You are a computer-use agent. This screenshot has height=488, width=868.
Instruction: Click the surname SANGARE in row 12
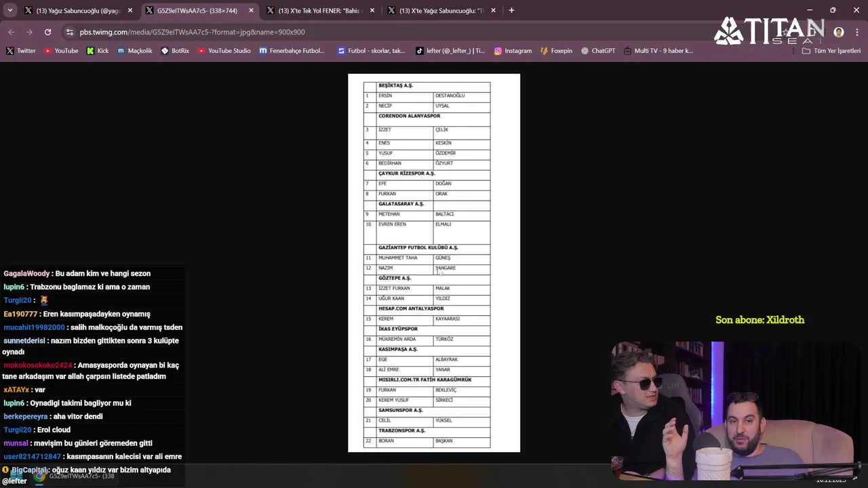pyautogui.click(x=446, y=268)
